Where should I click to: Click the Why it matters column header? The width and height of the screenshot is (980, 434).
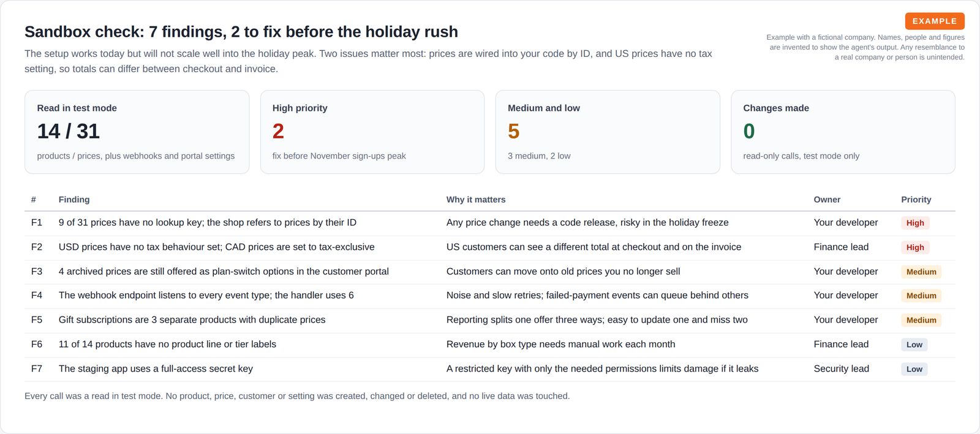[476, 200]
